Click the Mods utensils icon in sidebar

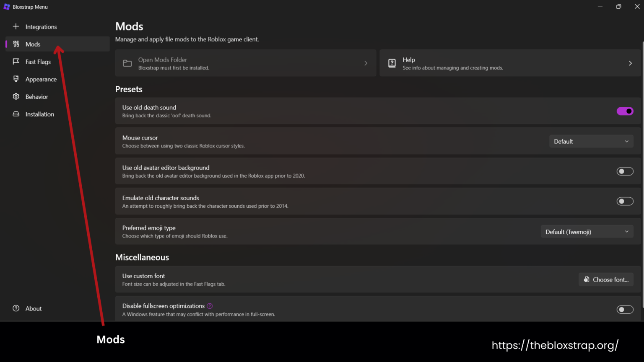pos(16,44)
